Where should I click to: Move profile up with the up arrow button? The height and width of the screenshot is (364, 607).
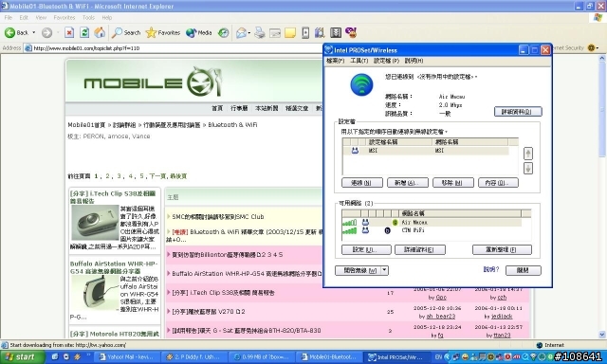[528, 154]
